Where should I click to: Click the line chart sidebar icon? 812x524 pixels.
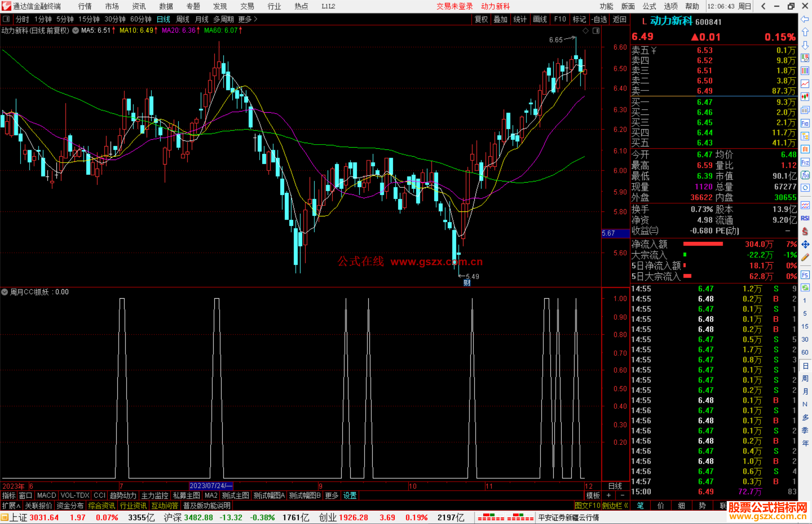click(805, 84)
